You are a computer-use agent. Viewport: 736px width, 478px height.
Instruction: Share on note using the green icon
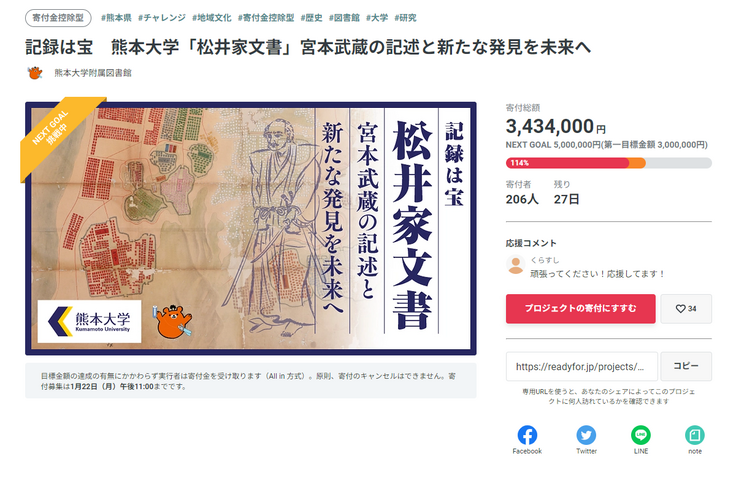point(695,435)
